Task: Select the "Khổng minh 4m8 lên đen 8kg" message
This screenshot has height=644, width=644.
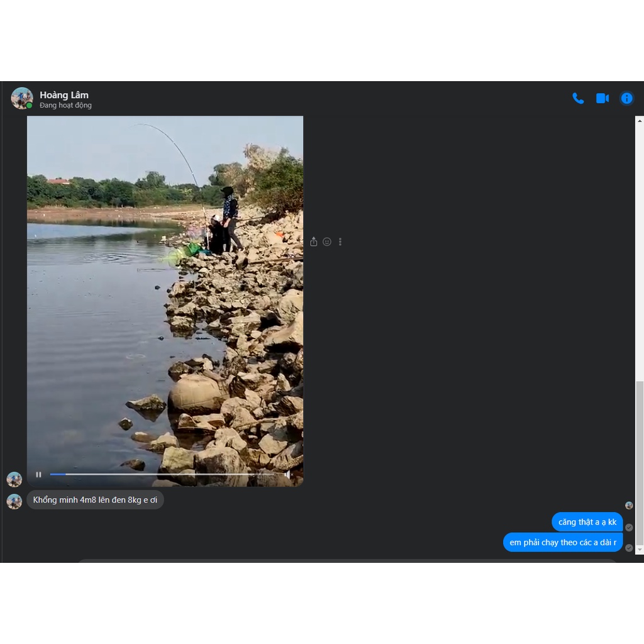Action: click(95, 500)
